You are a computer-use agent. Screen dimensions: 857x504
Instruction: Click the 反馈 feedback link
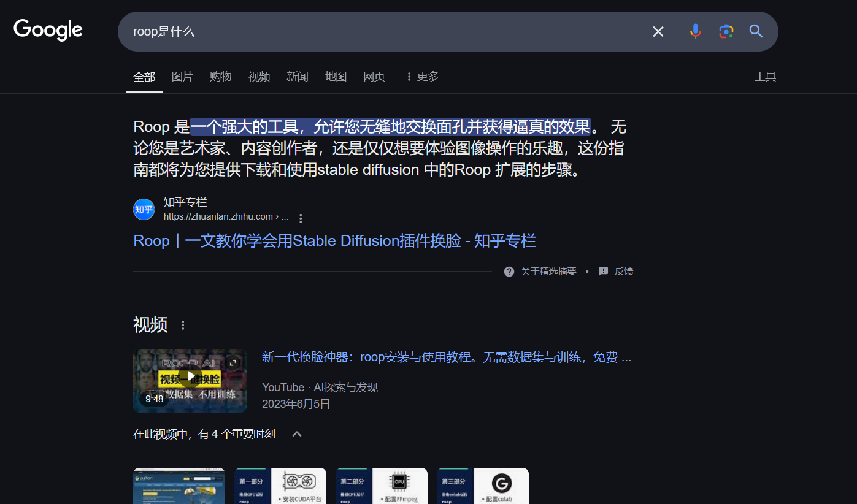(x=624, y=272)
